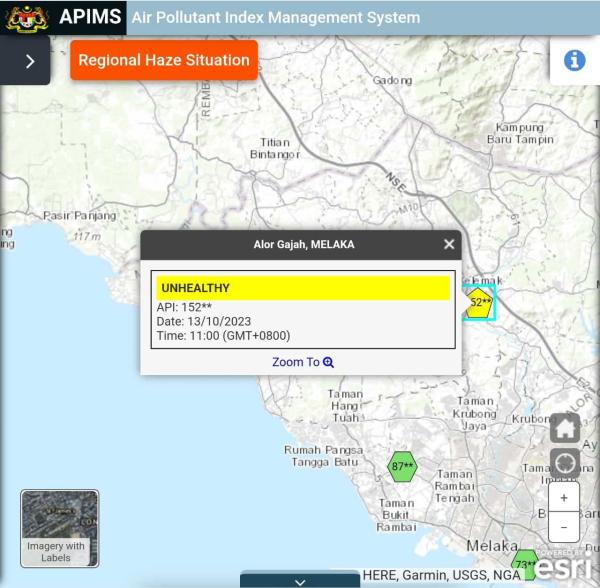Switch basemap to Imagery with Labels
This screenshot has width=600, height=588.
coord(60,527)
